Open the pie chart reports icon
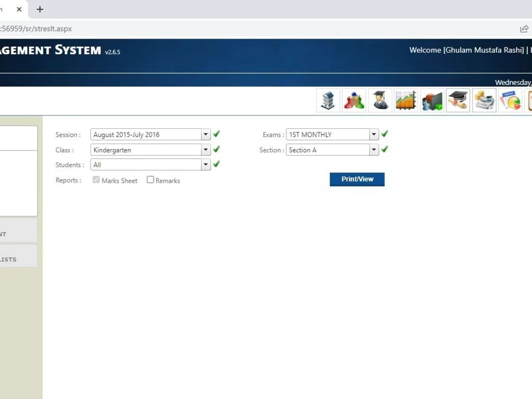The height and width of the screenshot is (399, 532). click(510, 101)
